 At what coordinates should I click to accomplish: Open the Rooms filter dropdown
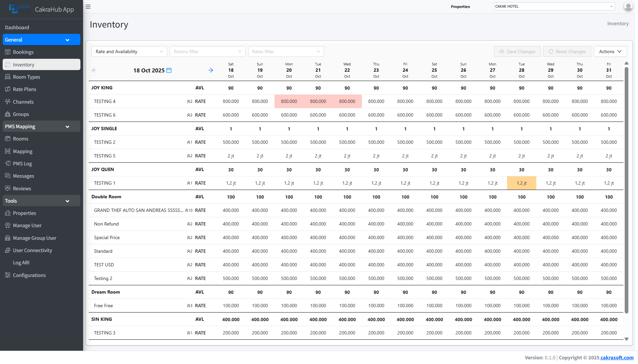[207, 51]
